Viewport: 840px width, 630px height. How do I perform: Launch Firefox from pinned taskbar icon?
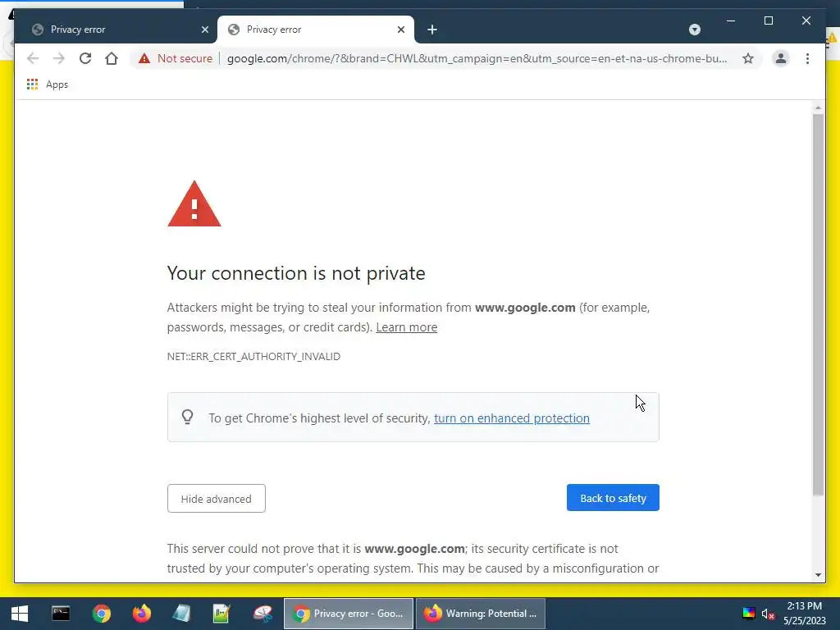click(141, 614)
